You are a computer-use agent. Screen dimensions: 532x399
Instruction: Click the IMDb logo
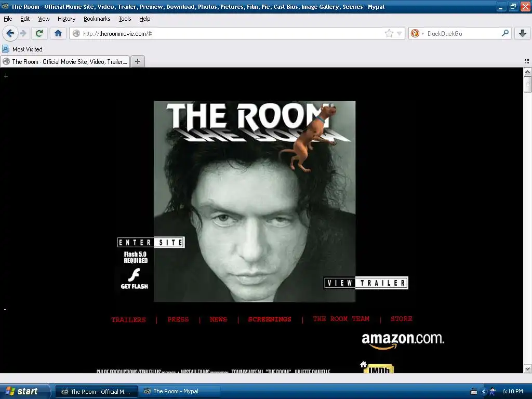[379, 369]
